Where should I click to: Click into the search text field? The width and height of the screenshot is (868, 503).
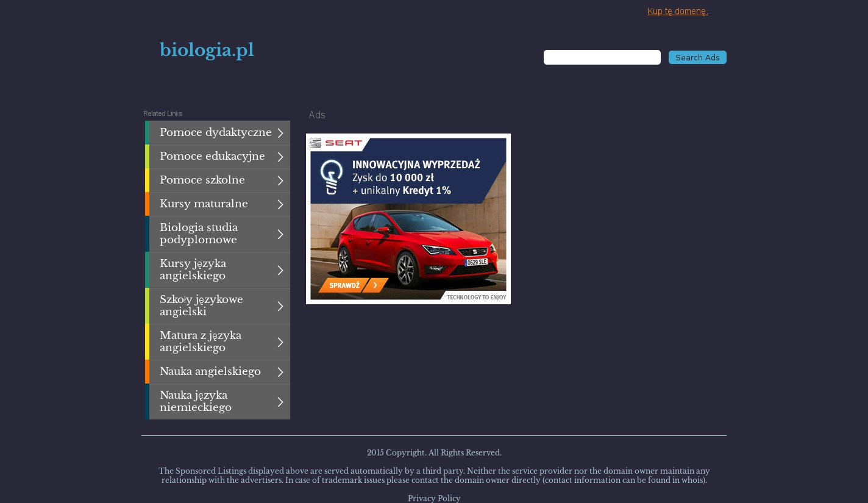tap(602, 57)
